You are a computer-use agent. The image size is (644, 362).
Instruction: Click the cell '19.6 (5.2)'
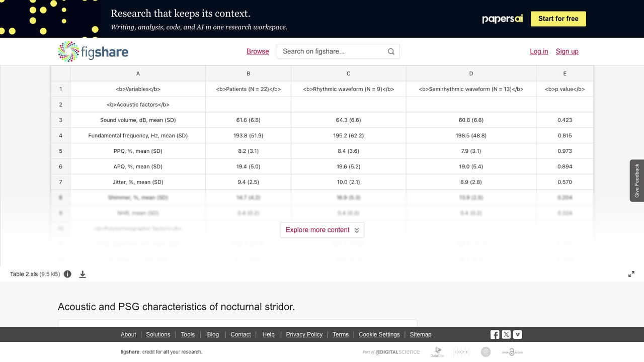point(349,166)
